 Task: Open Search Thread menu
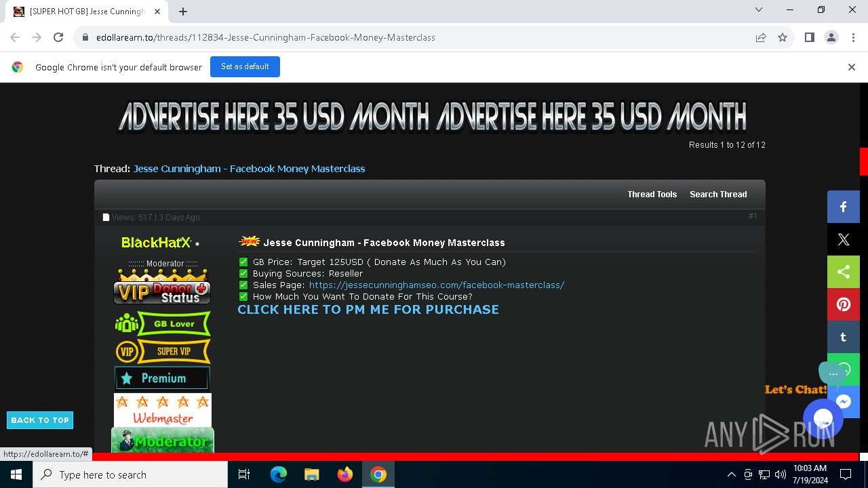(718, 195)
